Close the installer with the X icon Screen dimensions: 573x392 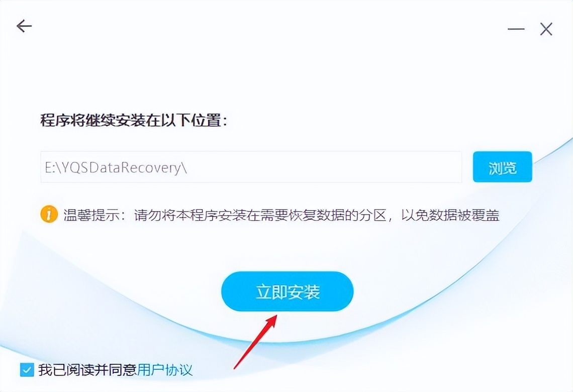click(x=546, y=29)
